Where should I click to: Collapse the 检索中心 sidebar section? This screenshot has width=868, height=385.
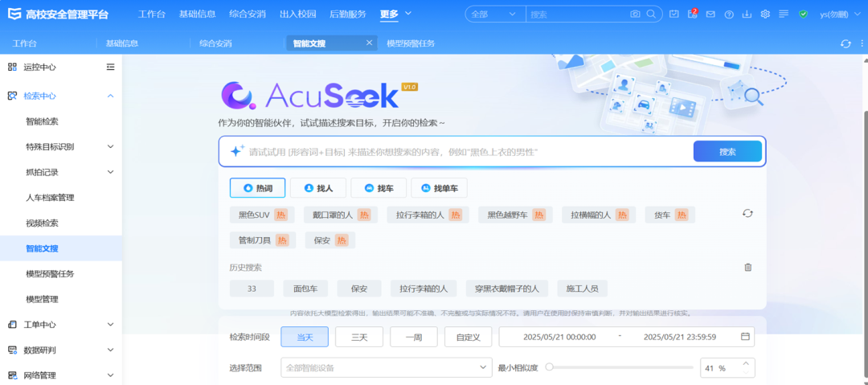point(110,96)
